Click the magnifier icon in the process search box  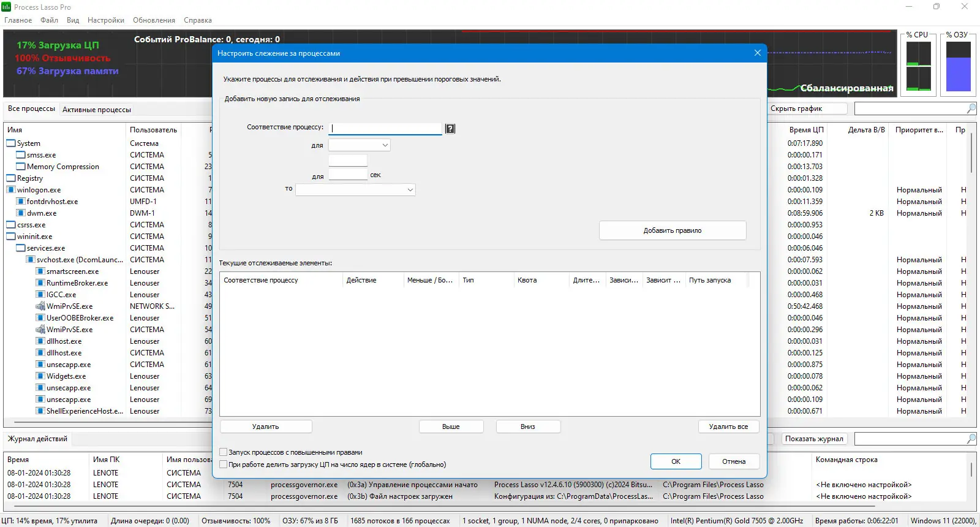tap(971, 108)
